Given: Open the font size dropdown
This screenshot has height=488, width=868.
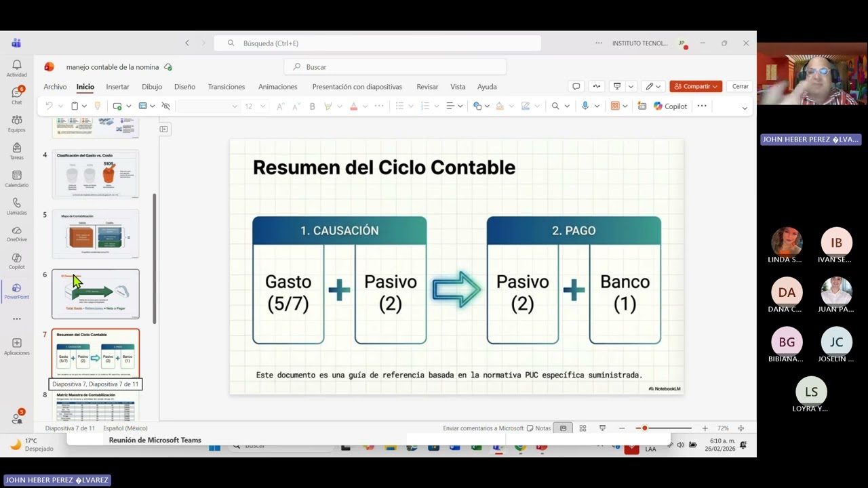Looking at the screenshot, I should pos(262,106).
